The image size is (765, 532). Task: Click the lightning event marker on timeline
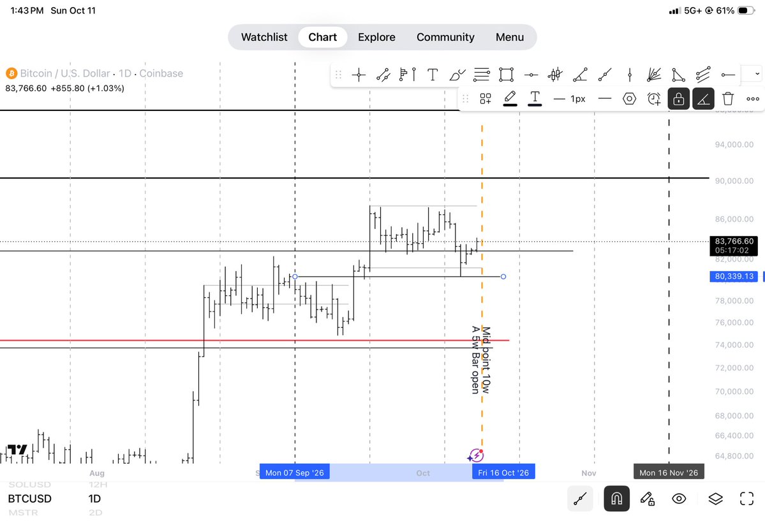[x=475, y=456]
